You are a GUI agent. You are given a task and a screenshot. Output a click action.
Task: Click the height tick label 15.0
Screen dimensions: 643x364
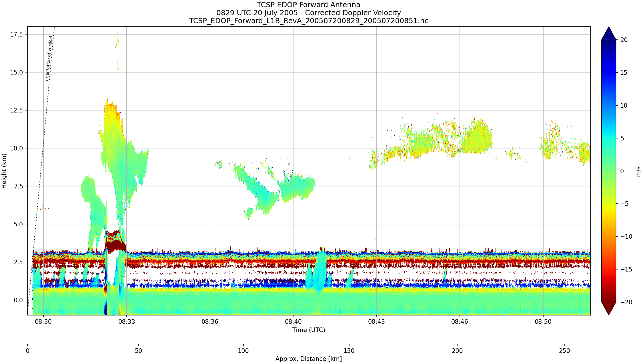point(17,73)
